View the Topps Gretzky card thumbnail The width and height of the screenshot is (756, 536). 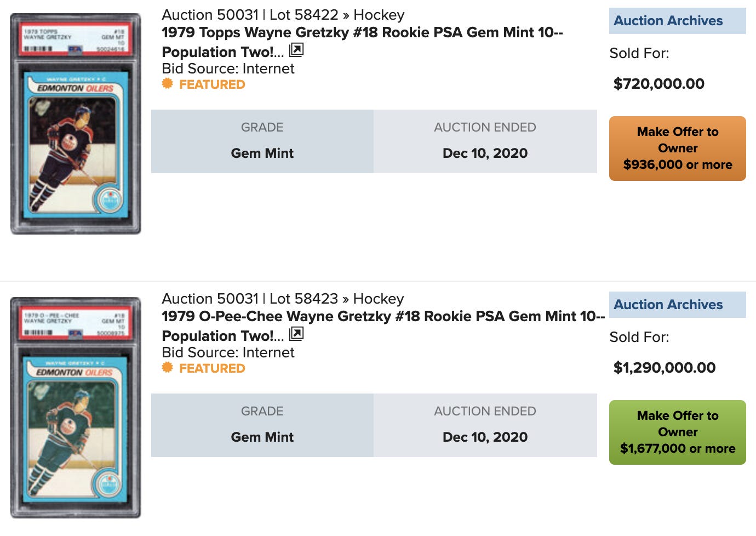coord(76,124)
